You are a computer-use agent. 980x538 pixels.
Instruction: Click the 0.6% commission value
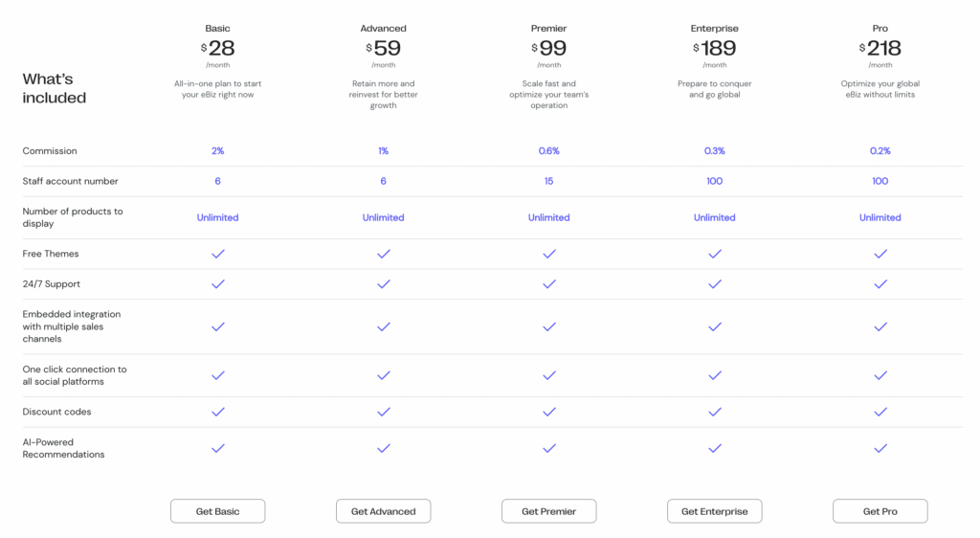[548, 150]
